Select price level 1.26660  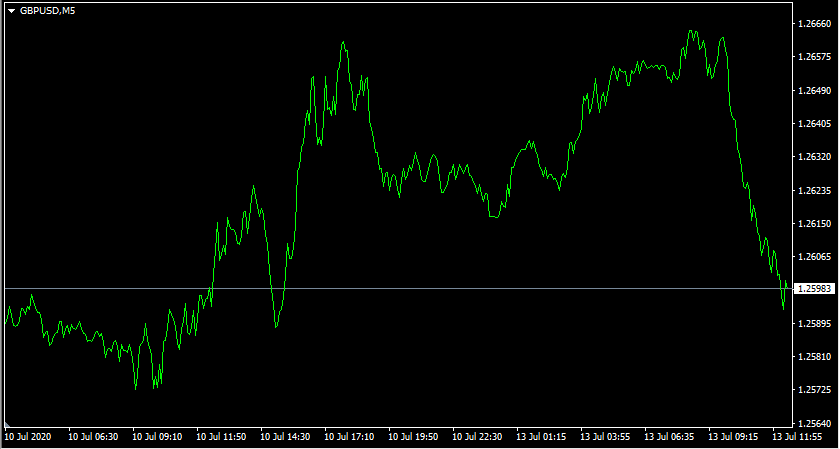[x=814, y=24]
